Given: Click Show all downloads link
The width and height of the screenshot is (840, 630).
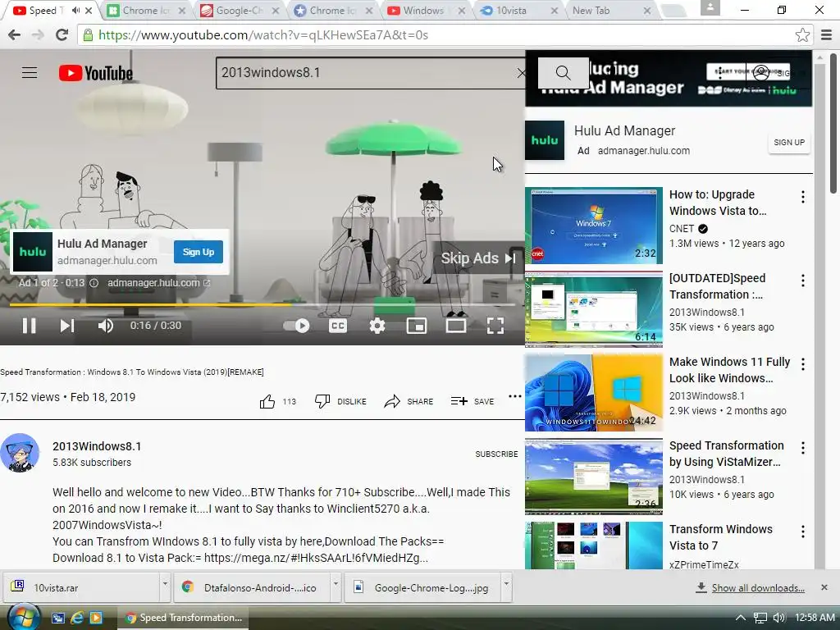Looking at the screenshot, I should (x=757, y=588).
